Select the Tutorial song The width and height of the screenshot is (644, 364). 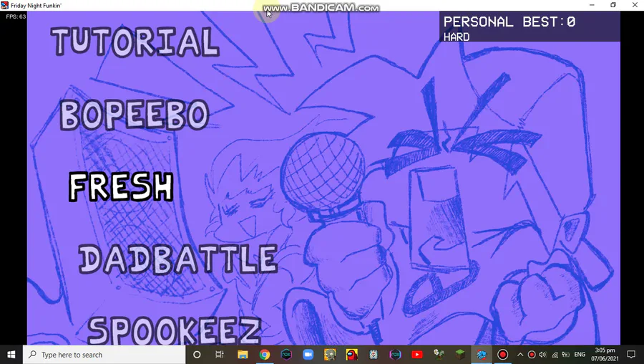[x=135, y=42]
